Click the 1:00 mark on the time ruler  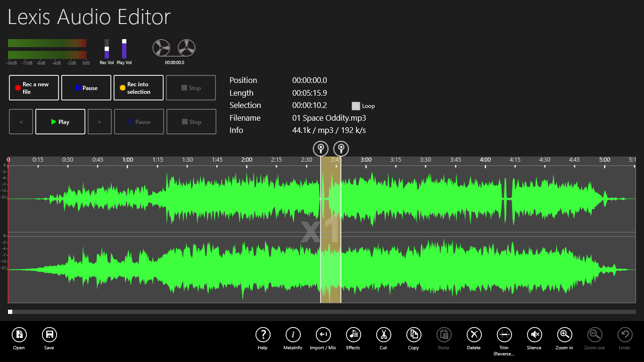click(x=127, y=160)
